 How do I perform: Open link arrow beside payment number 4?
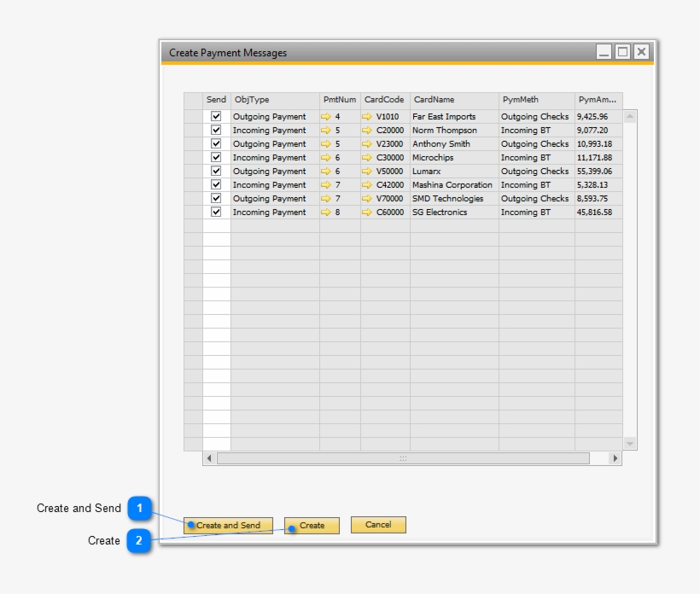[325, 116]
